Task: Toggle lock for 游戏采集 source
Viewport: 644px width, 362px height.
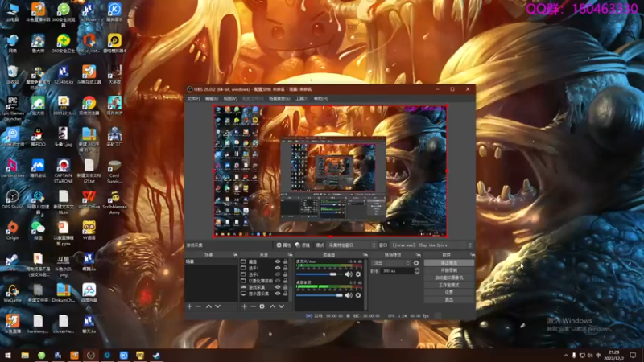Action: [x=285, y=287]
